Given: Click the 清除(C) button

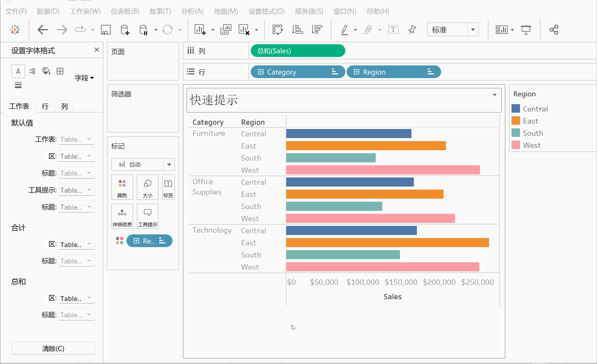Looking at the screenshot, I should pyautogui.click(x=53, y=348).
